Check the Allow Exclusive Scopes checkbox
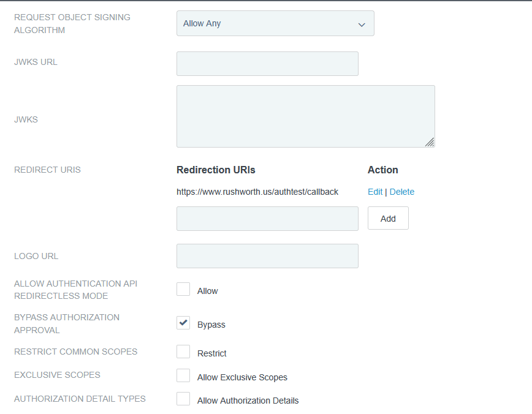The height and width of the screenshot is (414, 532). pos(183,376)
